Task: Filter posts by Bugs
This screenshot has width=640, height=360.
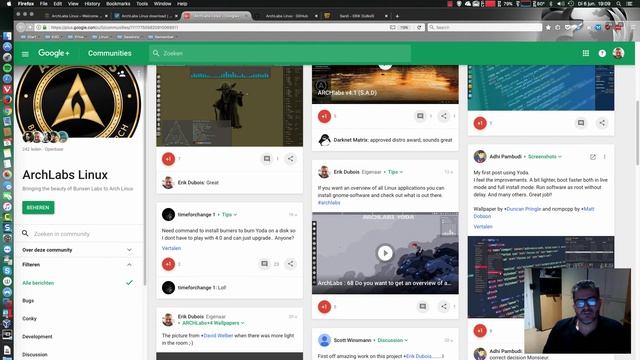Action: [x=28, y=301]
